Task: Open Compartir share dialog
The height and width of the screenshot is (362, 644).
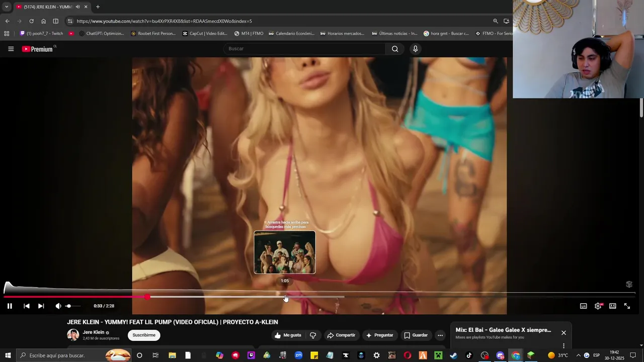Action: 341,335
